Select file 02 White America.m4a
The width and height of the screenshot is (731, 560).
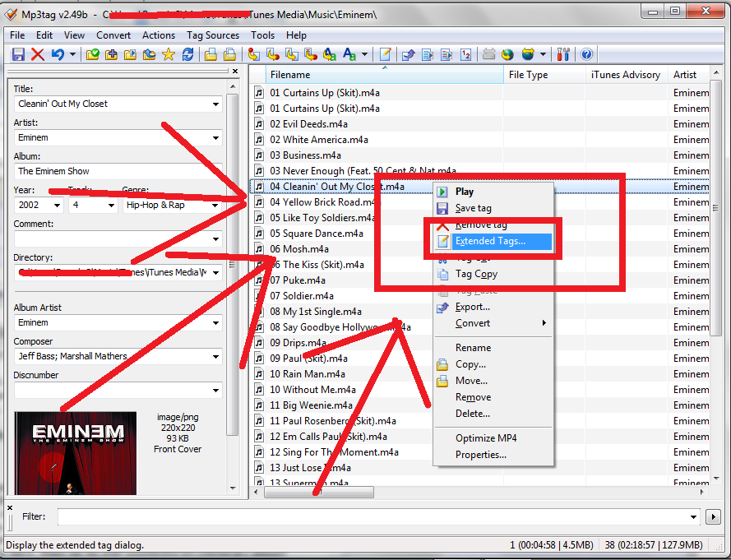[x=319, y=140]
